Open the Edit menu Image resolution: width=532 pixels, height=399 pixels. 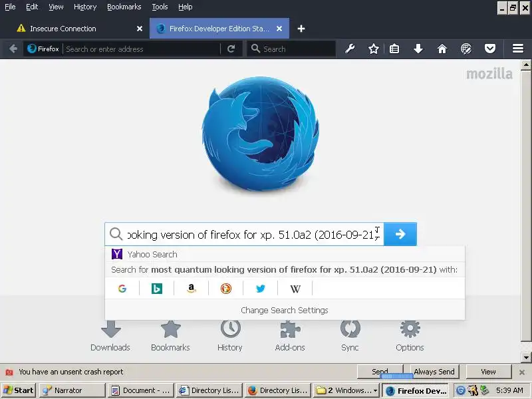pyautogui.click(x=32, y=7)
